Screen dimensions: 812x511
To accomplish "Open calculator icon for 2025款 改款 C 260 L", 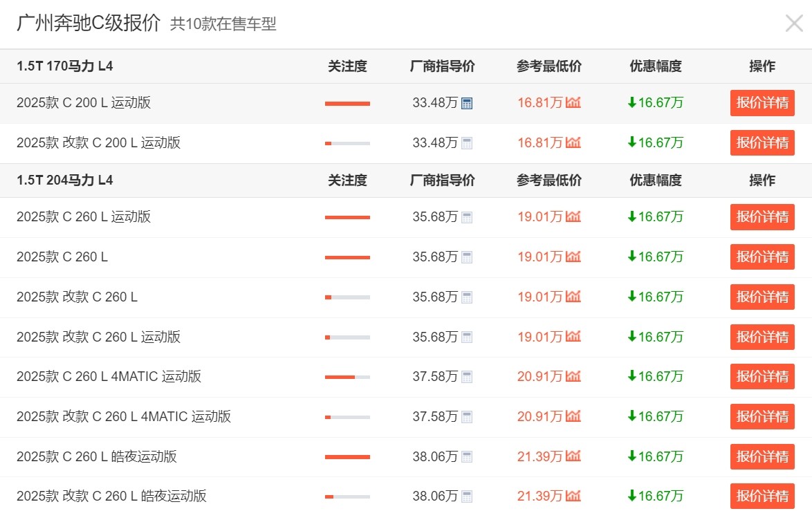I will (x=467, y=297).
